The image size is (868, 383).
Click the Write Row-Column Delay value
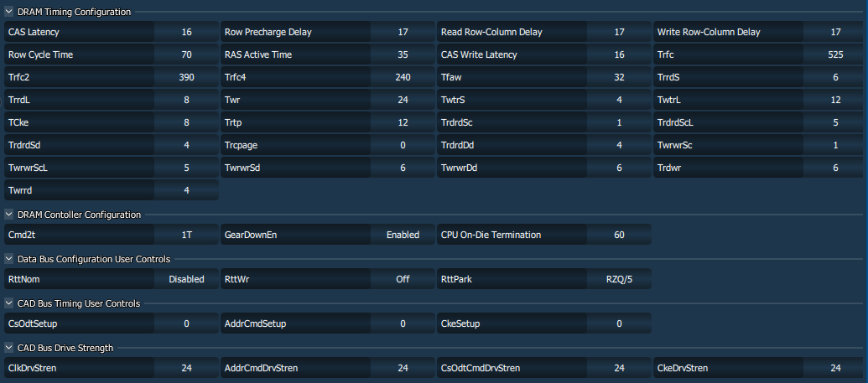835,33
